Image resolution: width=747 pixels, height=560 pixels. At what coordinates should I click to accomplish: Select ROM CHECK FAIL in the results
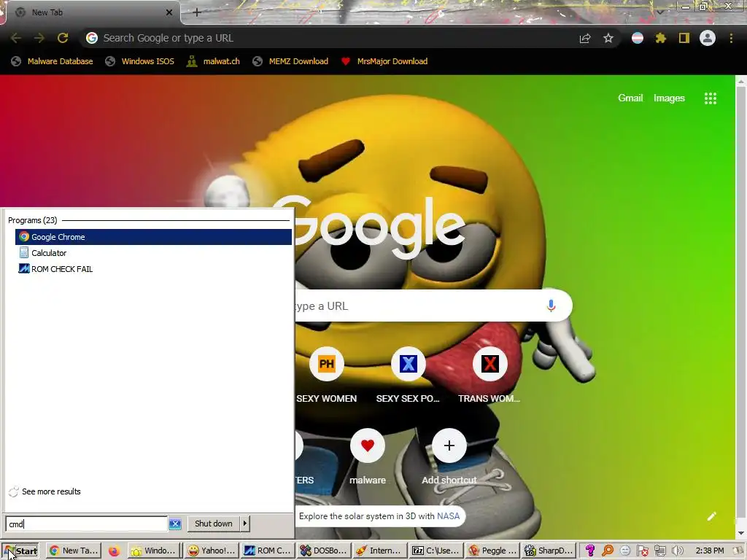[x=153, y=269]
